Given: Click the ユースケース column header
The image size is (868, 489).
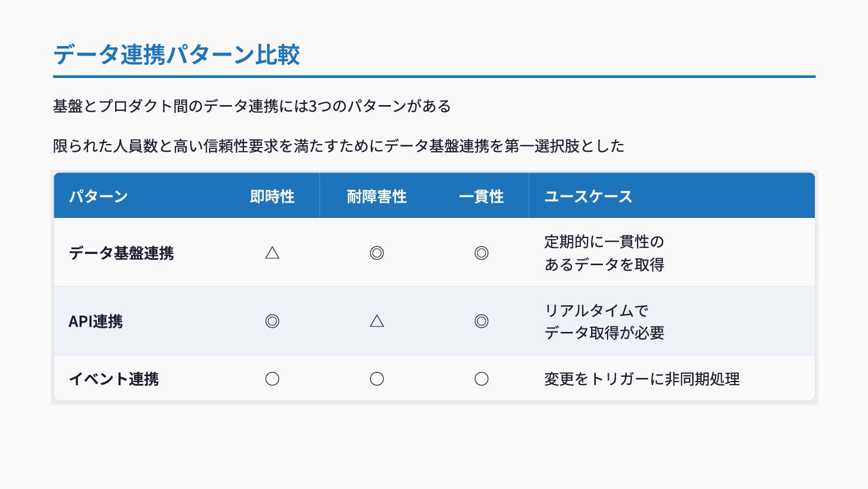Looking at the screenshot, I should click(588, 196).
